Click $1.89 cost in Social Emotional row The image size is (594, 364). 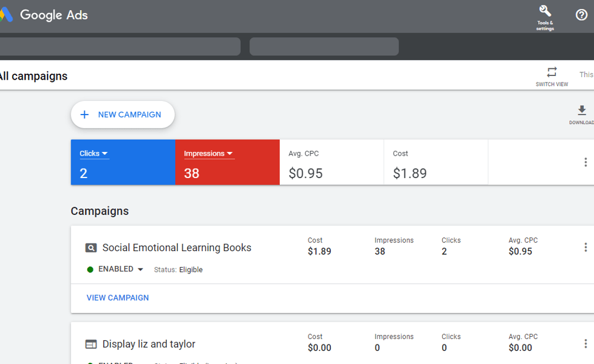[x=320, y=251]
